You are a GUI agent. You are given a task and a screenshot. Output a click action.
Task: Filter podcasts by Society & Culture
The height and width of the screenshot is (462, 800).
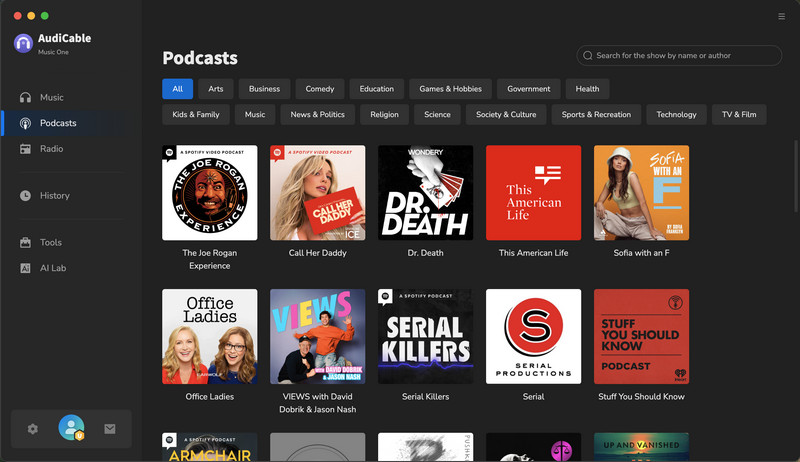click(x=506, y=115)
